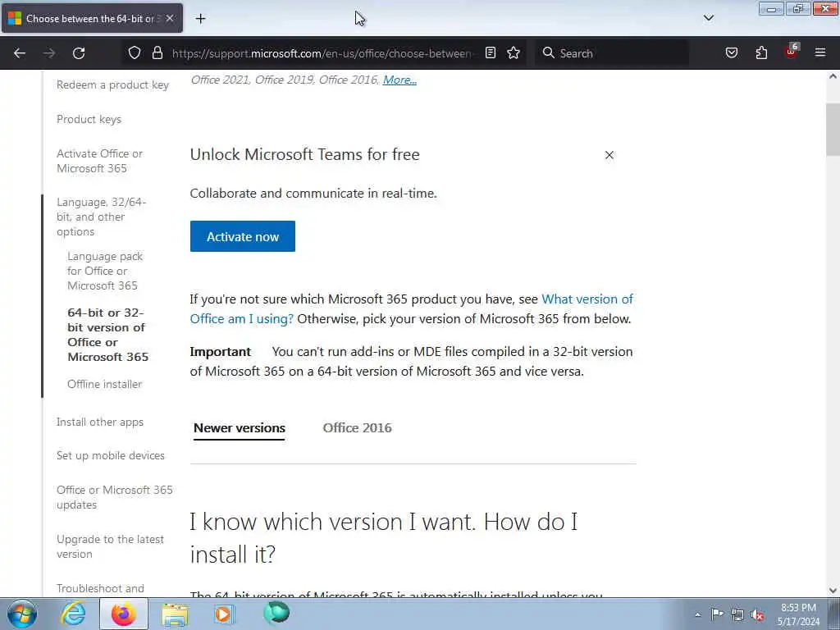Open 'Install other apps' sidebar link
Viewport: 840px width, 630px height.
click(x=100, y=422)
